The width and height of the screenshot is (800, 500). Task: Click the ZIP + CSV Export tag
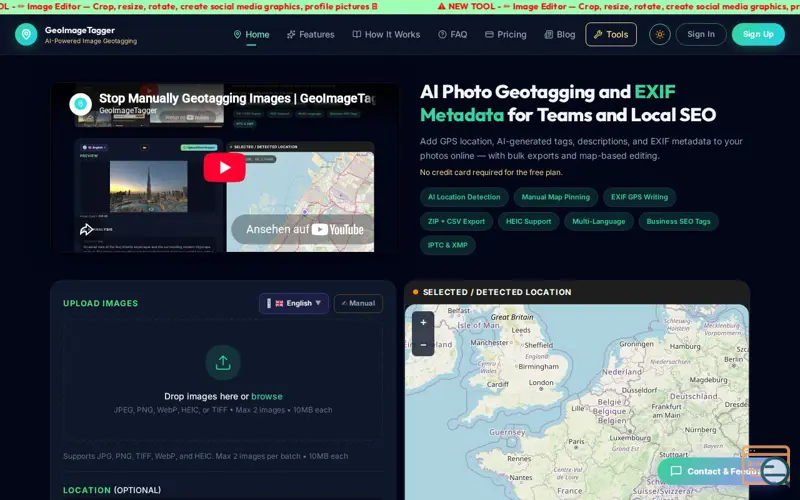(456, 221)
